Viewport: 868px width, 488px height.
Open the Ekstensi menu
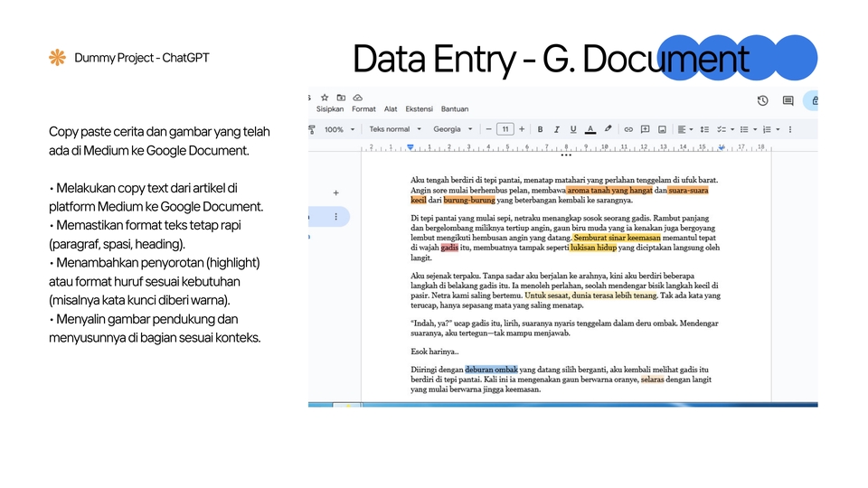coord(419,109)
